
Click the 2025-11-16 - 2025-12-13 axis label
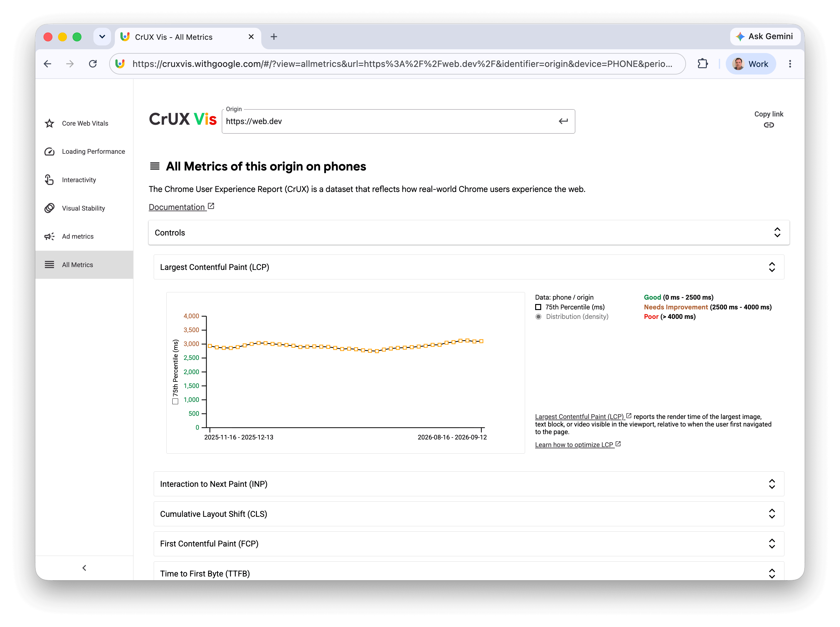(x=239, y=437)
